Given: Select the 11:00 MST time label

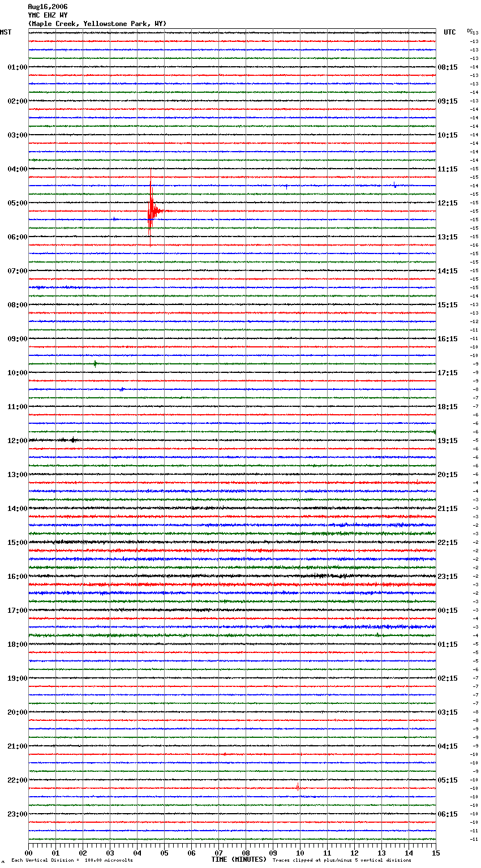Looking at the screenshot, I should pos(18,407).
